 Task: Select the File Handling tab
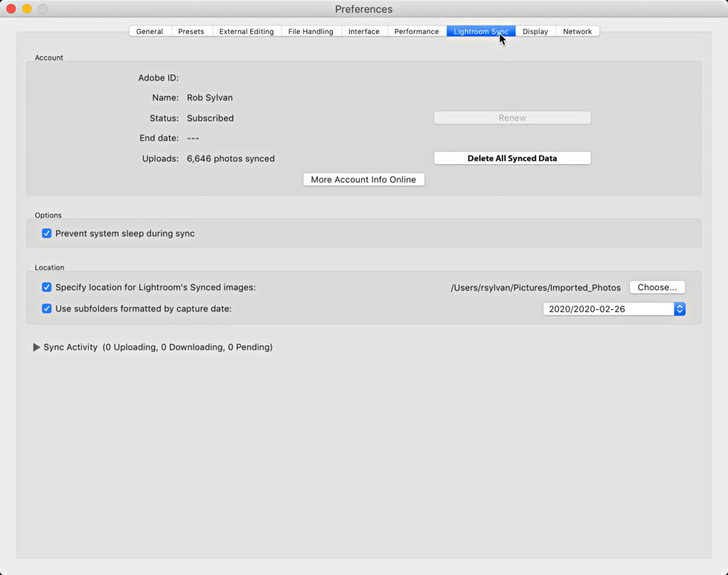[311, 31]
